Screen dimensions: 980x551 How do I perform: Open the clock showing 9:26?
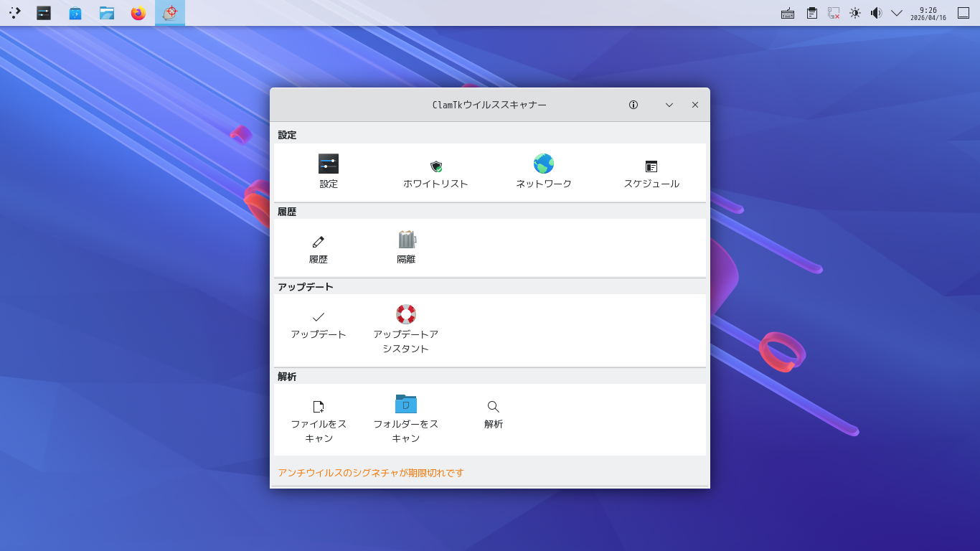[x=928, y=13]
